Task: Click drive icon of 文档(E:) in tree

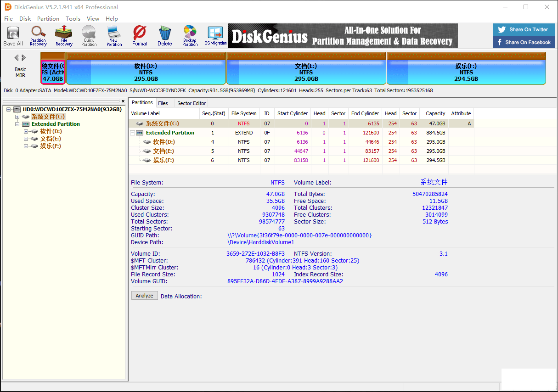Action: coord(34,139)
